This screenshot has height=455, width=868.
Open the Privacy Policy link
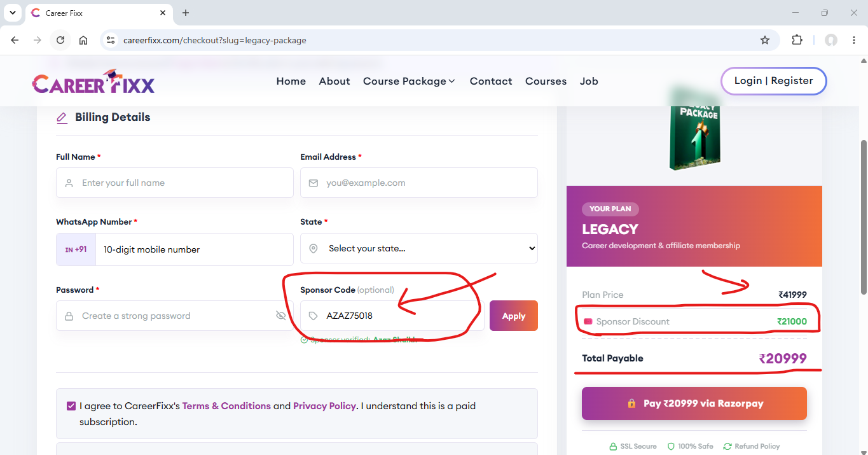click(324, 406)
